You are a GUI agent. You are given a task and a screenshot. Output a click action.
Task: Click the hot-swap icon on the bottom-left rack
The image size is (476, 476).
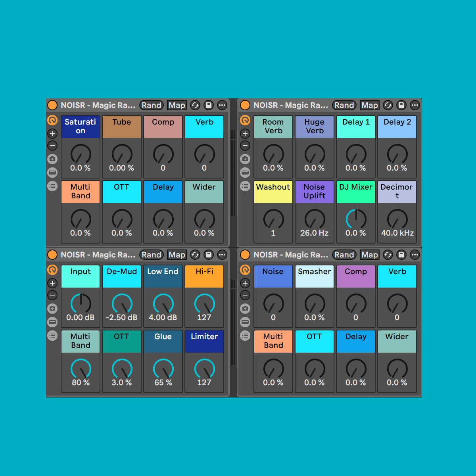point(195,255)
